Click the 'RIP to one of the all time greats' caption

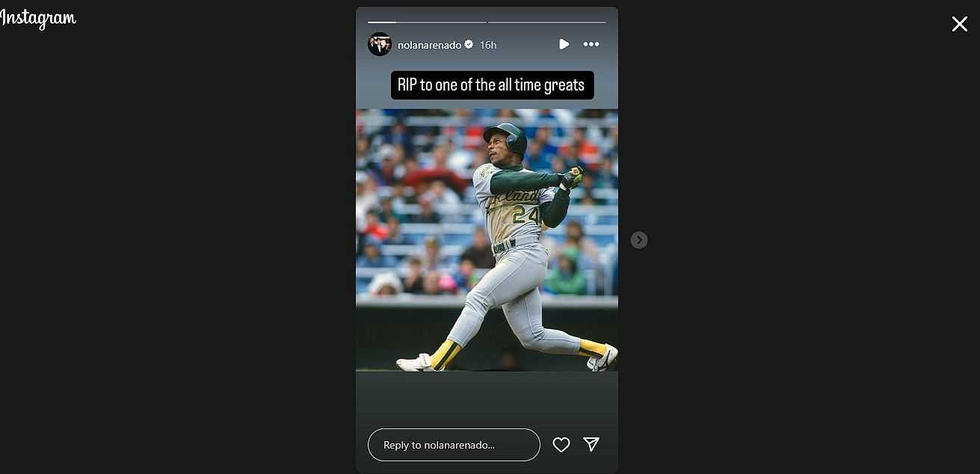click(x=492, y=85)
